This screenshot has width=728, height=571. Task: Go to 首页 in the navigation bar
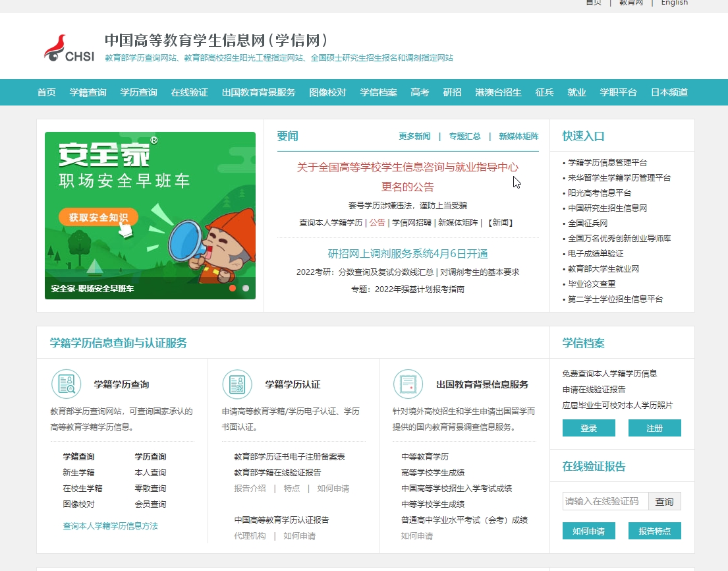[x=46, y=92]
